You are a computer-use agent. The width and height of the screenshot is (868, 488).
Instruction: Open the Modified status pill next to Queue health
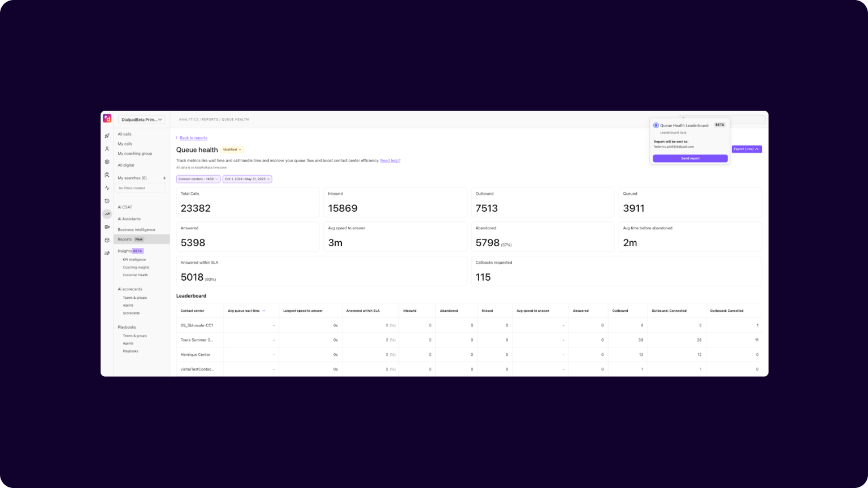(232, 149)
